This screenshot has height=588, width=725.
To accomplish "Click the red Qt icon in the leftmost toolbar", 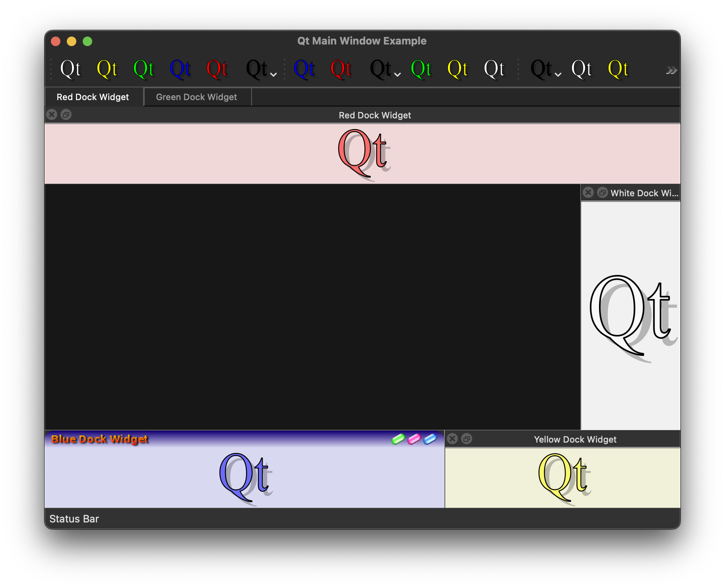I will (217, 69).
